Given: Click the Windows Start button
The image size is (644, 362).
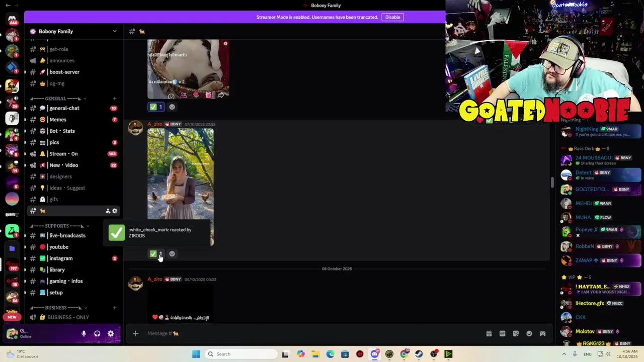Looking at the screenshot, I should tap(196, 354).
